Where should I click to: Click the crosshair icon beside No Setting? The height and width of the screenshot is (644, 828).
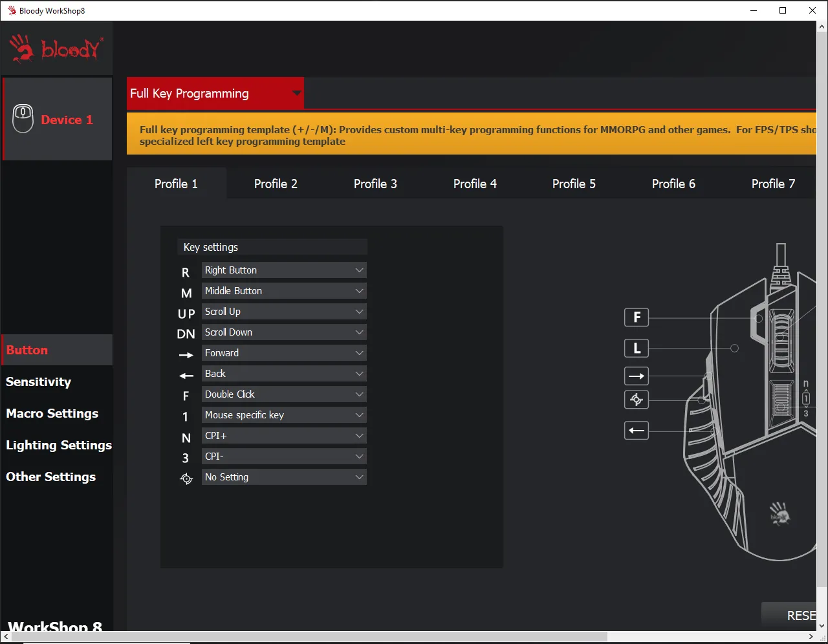186,478
